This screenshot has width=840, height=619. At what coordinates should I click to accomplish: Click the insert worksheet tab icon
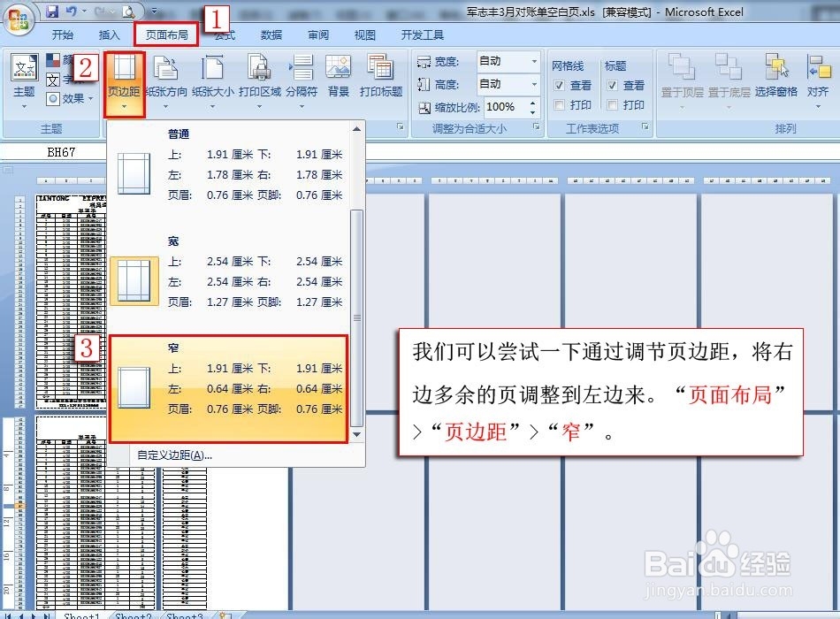coord(225,615)
